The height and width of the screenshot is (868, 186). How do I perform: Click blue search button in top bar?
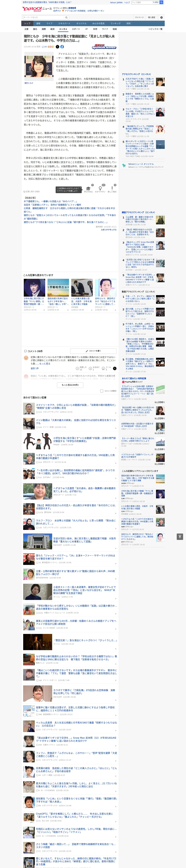[161, 2]
